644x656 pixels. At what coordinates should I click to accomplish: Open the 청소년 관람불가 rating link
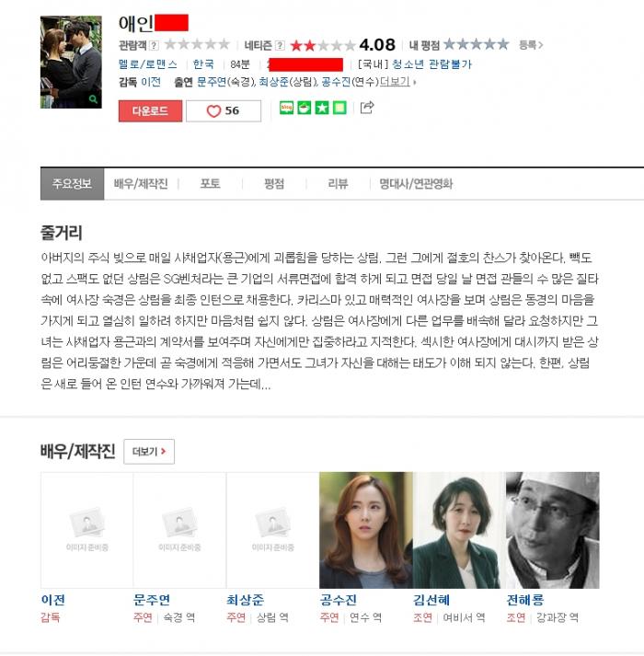(431, 64)
